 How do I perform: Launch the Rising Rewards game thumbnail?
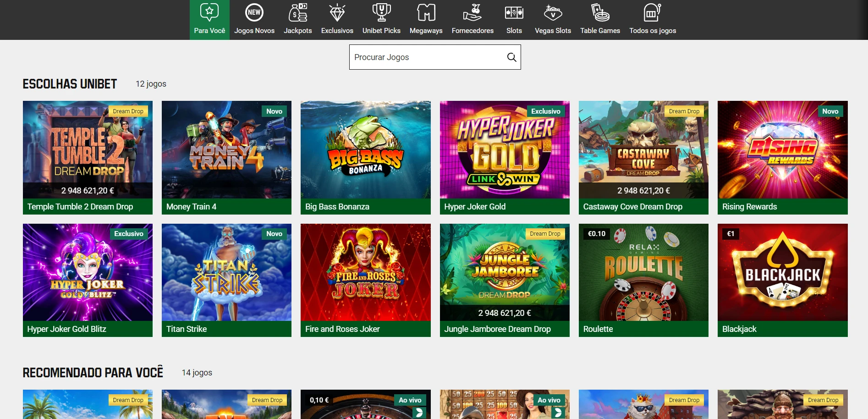click(x=783, y=149)
